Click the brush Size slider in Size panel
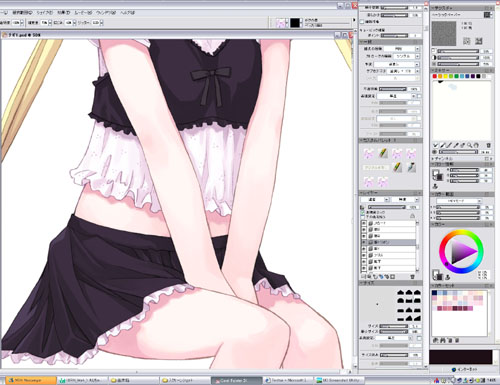The width and height of the screenshot is (500, 385). coord(394,326)
